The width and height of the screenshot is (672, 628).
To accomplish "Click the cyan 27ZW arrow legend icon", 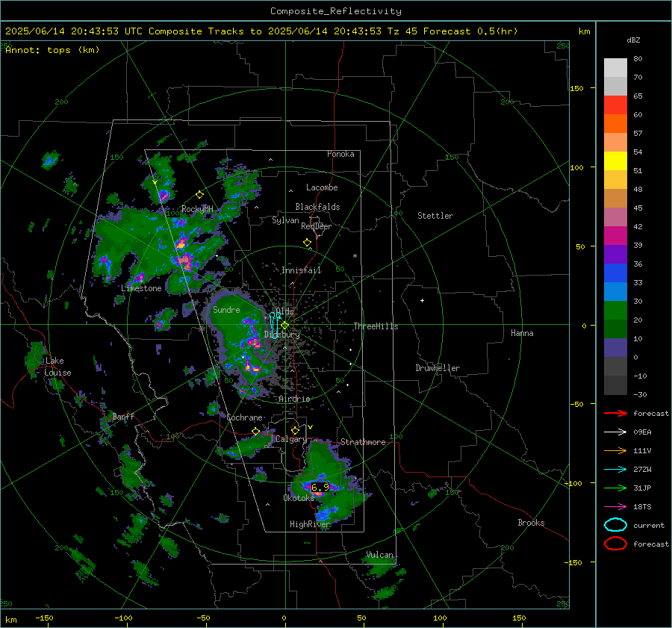I will tap(615, 470).
